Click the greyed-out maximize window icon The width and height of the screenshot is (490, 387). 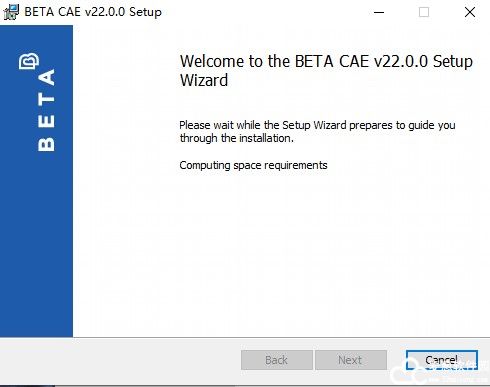pyautogui.click(x=424, y=12)
